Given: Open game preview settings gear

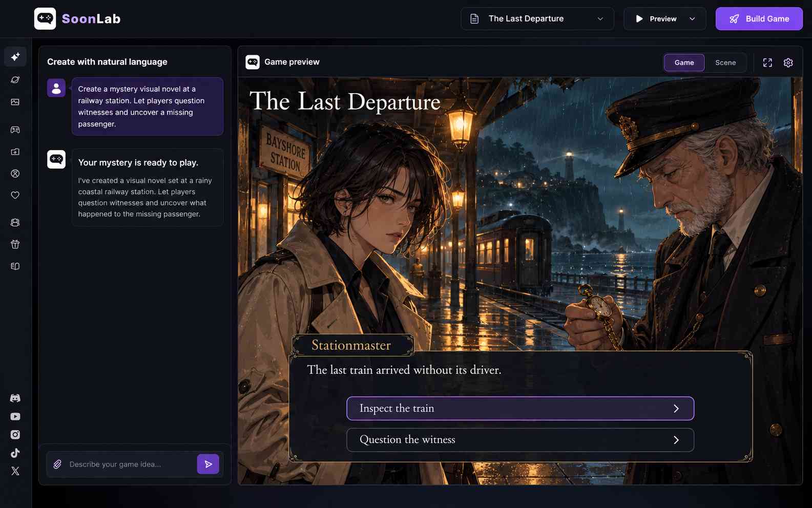Looking at the screenshot, I should pyautogui.click(x=788, y=62).
